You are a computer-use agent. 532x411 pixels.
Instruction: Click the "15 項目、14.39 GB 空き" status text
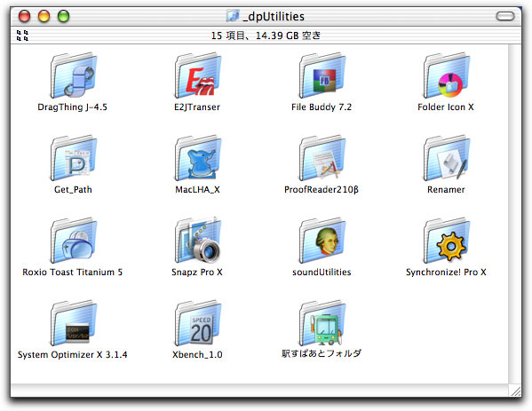(x=266, y=36)
